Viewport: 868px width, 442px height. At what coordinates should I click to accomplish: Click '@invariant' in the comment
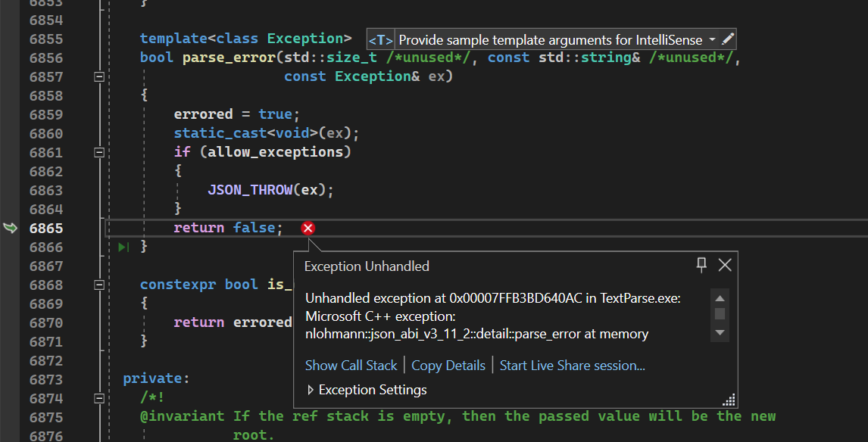coord(182,416)
